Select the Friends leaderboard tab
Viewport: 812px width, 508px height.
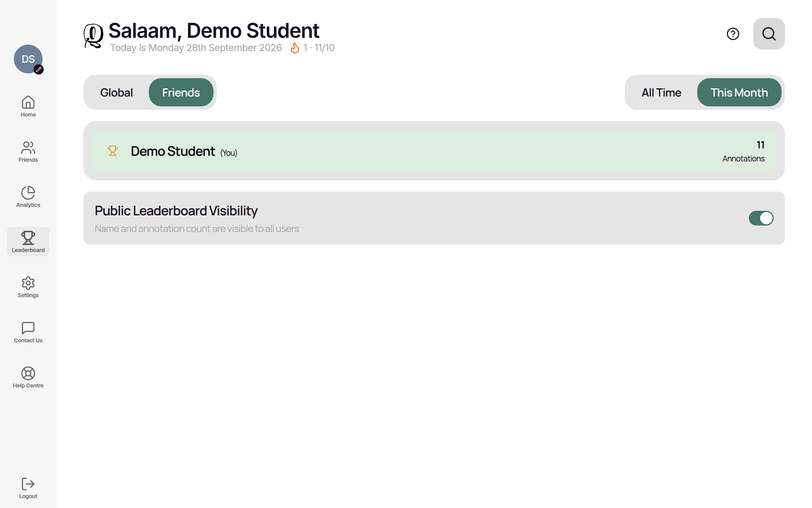point(181,92)
